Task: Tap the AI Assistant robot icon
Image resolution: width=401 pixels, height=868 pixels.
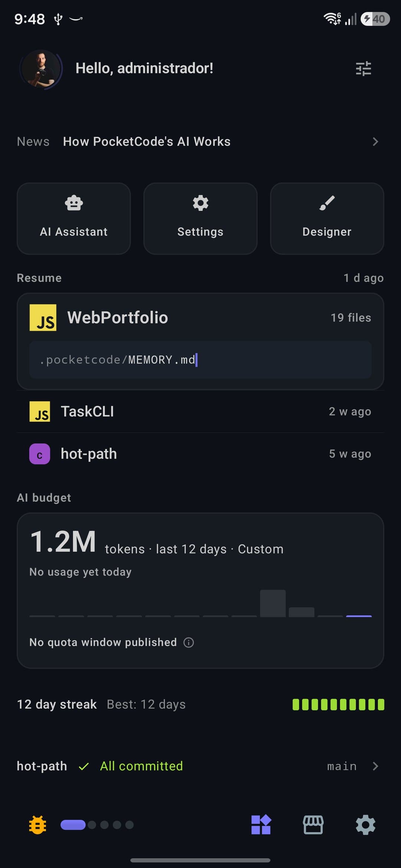Action: pyautogui.click(x=74, y=203)
